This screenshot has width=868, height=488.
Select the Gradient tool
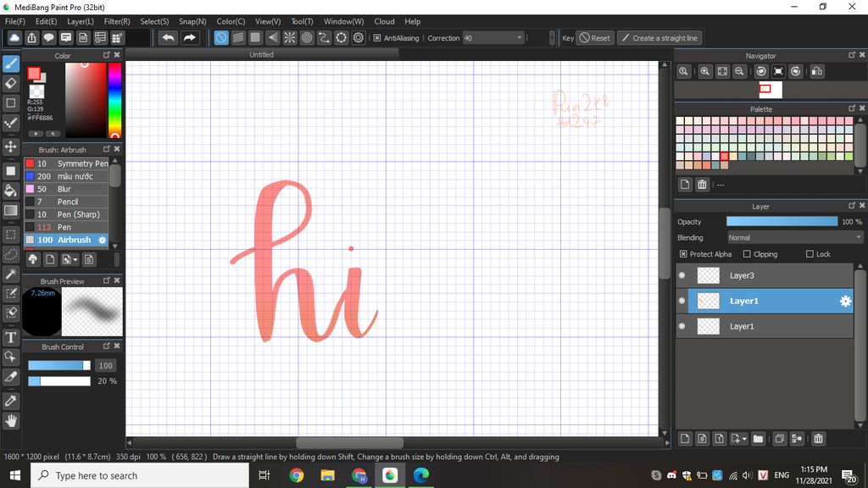tap(10, 210)
